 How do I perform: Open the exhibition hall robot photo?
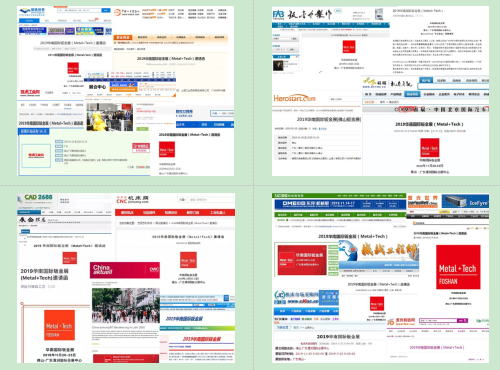click(110, 117)
